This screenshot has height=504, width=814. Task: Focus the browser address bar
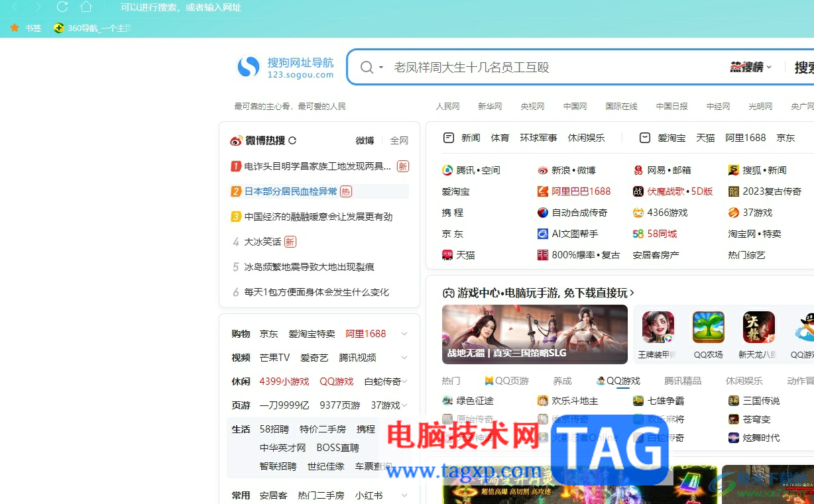(181, 8)
